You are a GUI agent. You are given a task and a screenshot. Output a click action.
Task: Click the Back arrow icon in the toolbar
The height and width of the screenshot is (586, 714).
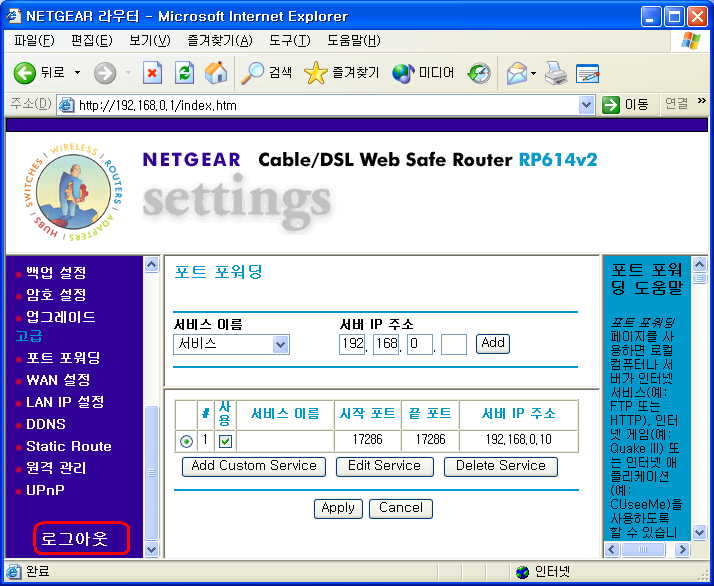coord(24,73)
